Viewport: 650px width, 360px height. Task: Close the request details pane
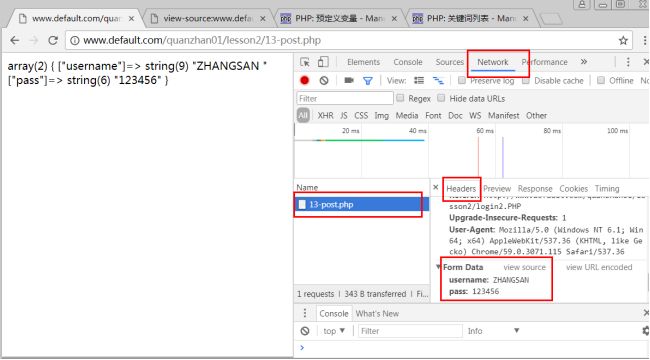click(435, 187)
